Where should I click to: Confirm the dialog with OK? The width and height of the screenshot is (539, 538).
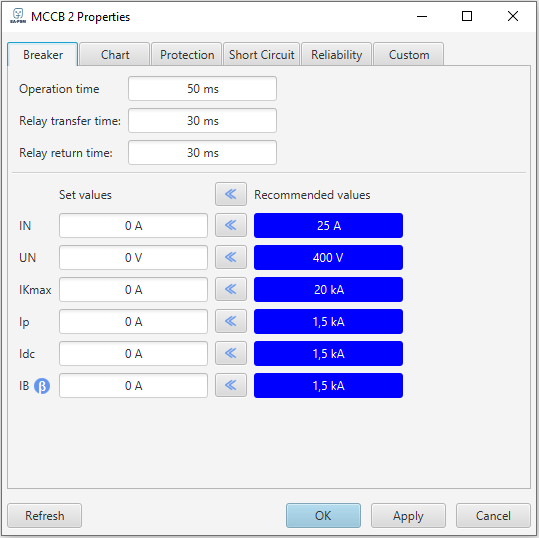pyautogui.click(x=323, y=516)
